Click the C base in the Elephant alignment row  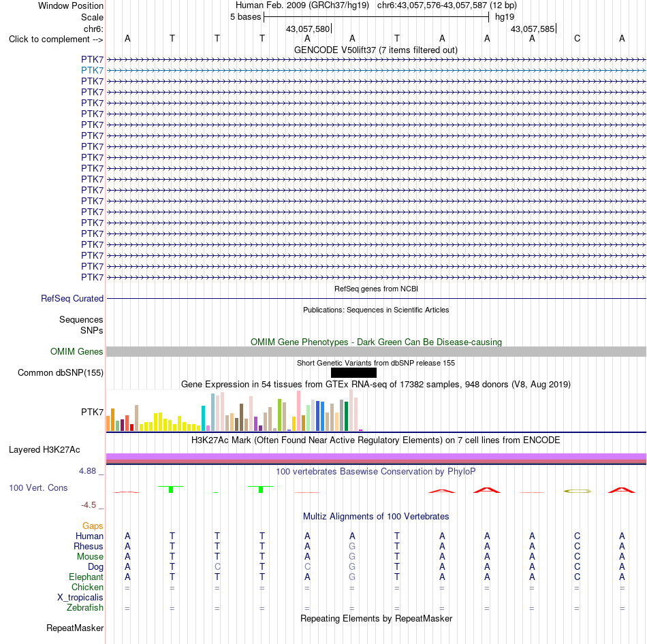click(x=578, y=577)
